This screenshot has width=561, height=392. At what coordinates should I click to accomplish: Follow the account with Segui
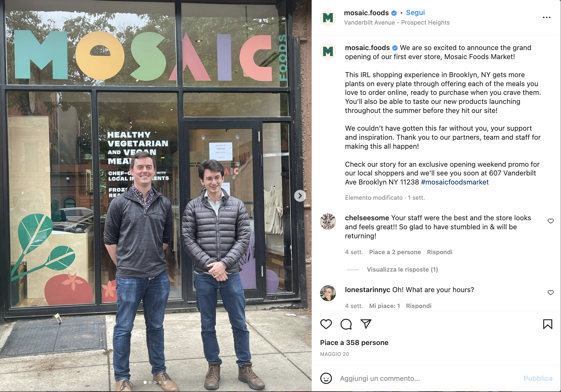point(415,12)
